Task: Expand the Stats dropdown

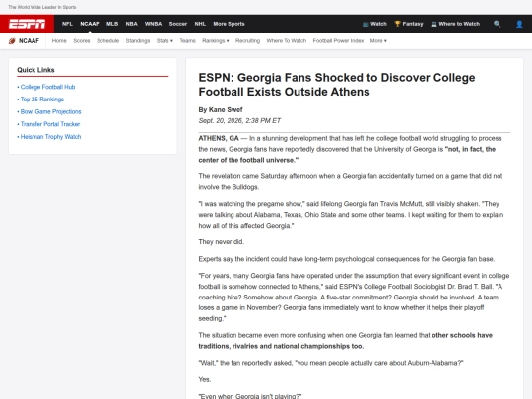Action: 165,41
